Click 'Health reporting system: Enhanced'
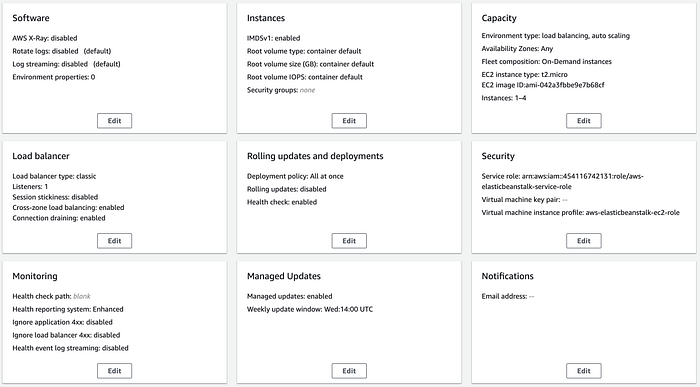Image resolution: width=700 pixels, height=387 pixels. point(68,309)
